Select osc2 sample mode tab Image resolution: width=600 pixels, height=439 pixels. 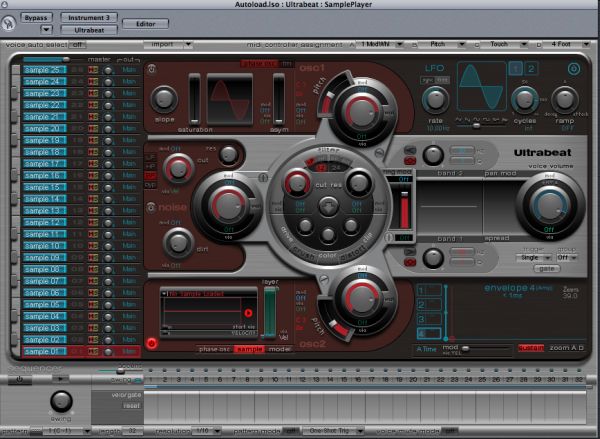click(x=249, y=349)
